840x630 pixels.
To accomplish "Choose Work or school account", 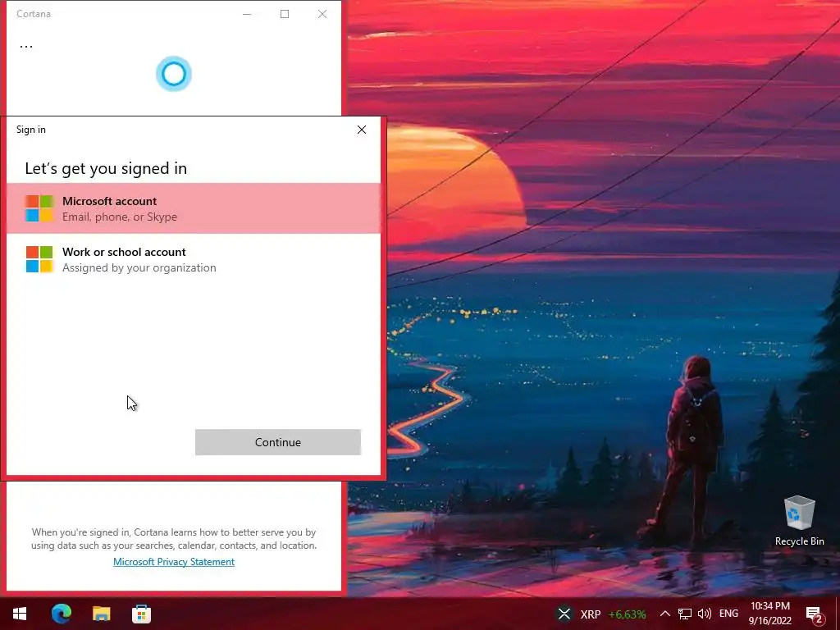I will [x=194, y=259].
